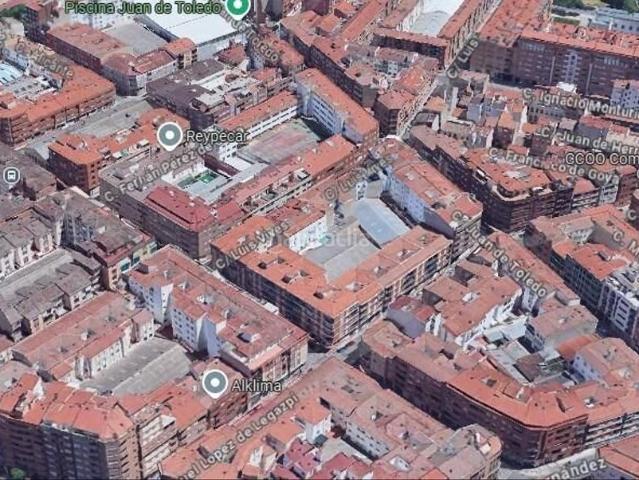Select the C. Ignacio Montuno street label

coord(580,103)
